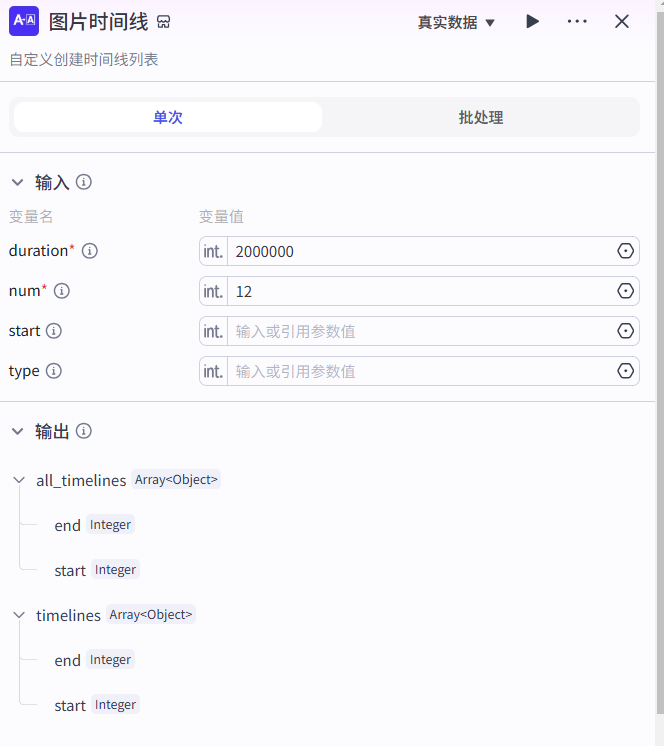Viewport: 664px width, 746px height.
Task: Click the start value input field
Action: pos(420,331)
